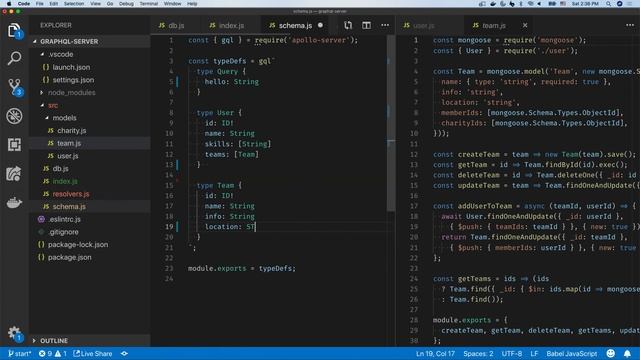Open macOS Spotlight search icon
640x360 pixels.
tap(608, 4)
